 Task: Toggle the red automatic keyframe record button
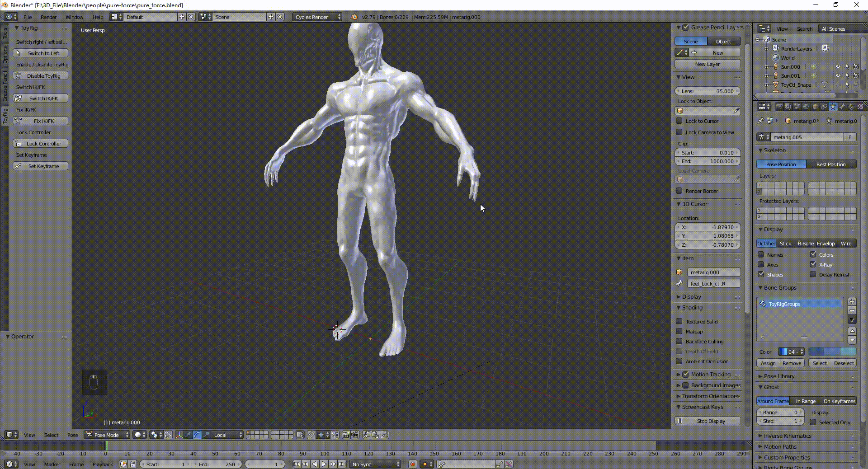[413, 464]
